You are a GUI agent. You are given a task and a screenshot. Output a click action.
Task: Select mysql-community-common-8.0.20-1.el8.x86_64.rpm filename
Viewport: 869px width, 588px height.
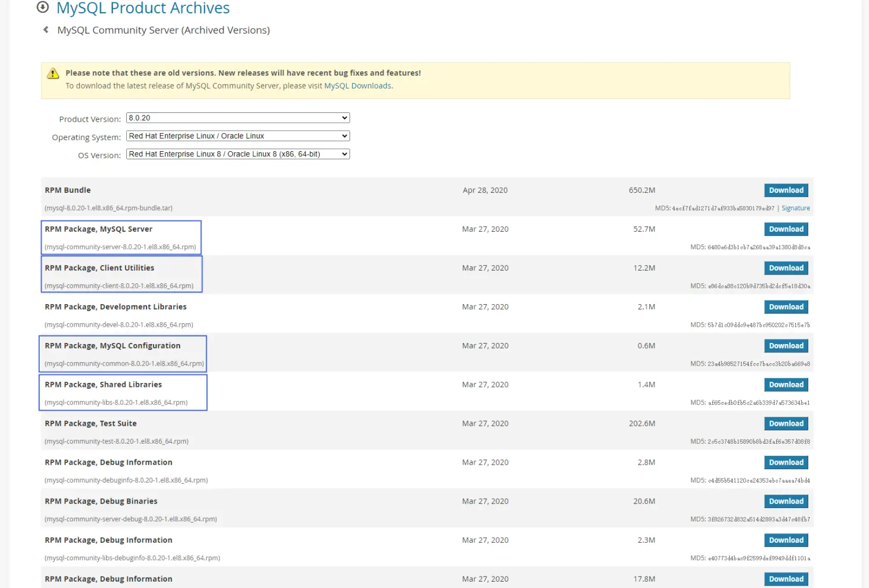(x=124, y=363)
